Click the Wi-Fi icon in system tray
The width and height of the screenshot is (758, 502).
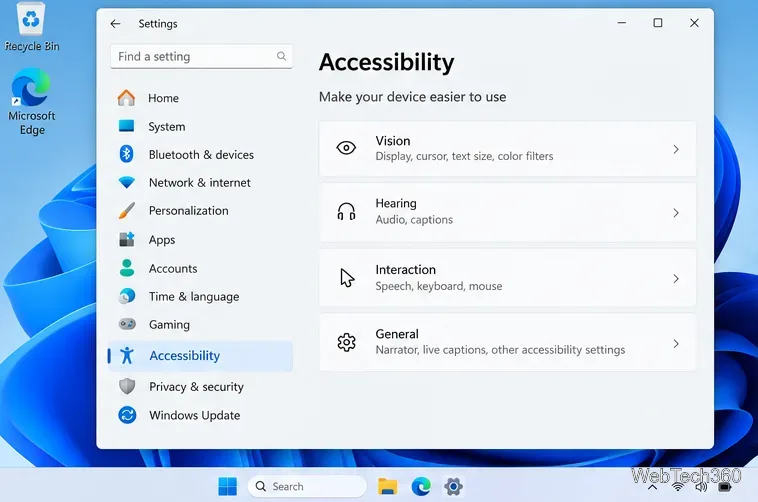pyautogui.click(x=678, y=487)
